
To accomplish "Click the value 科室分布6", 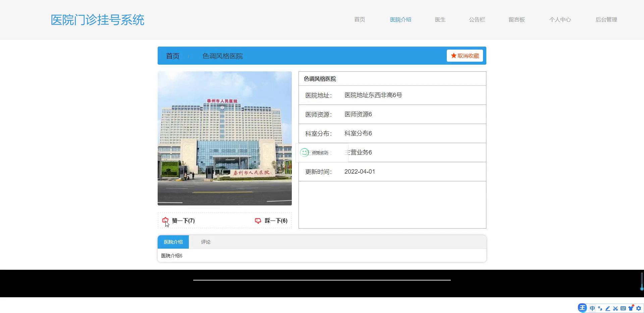I will coord(358,133).
